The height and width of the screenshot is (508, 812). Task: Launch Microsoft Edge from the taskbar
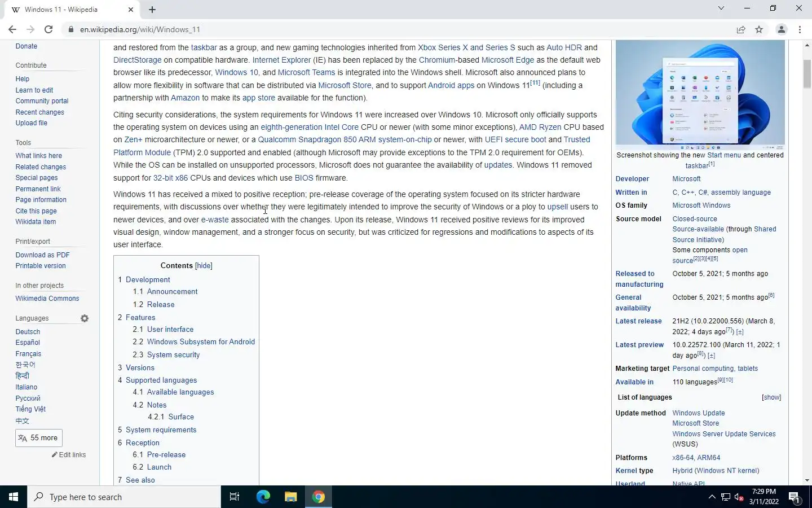[263, 497]
